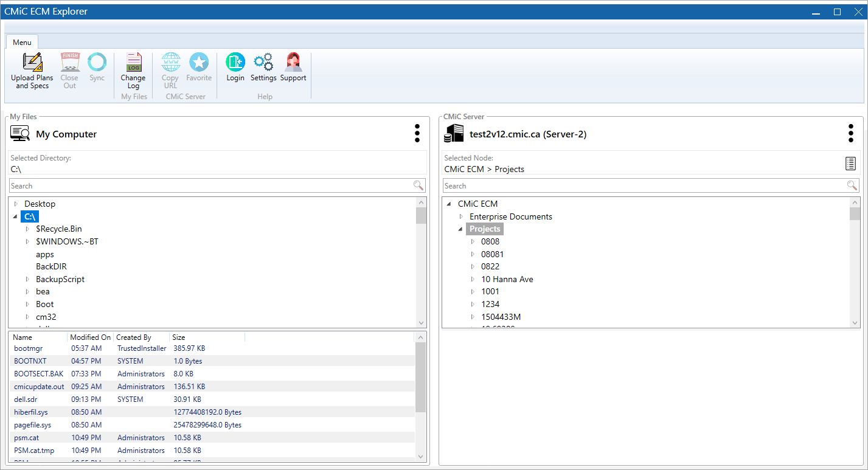Click Upload Plans and Specs icon
The image size is (868, 470).
coord(32,62)
